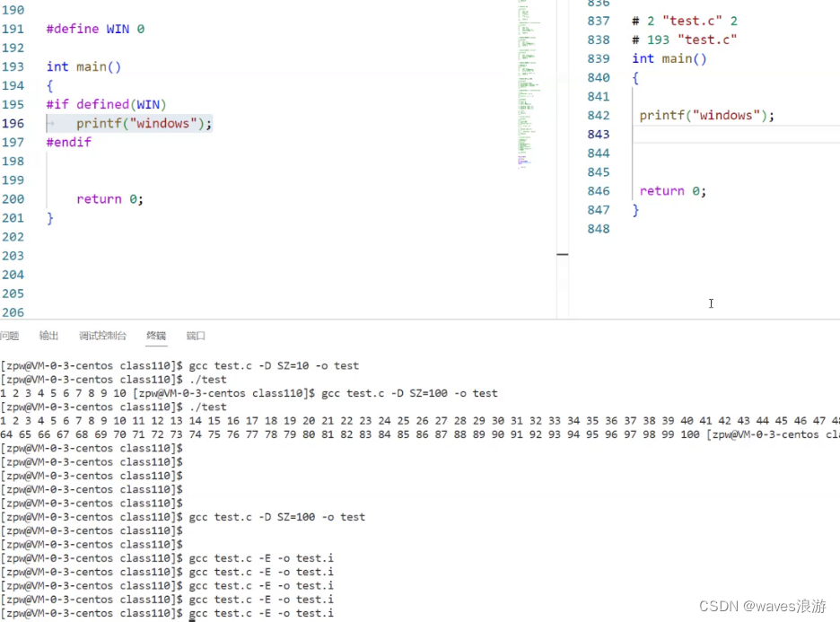Click the '#if defined(WIN)' directive
The image size is (840, 622).
pos(107,104)
